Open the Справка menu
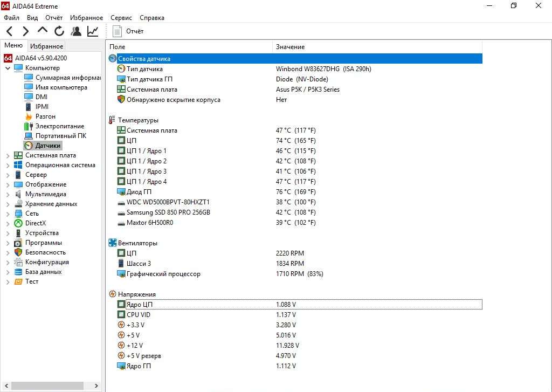552x392 pixels. click(x=151, y=18)
